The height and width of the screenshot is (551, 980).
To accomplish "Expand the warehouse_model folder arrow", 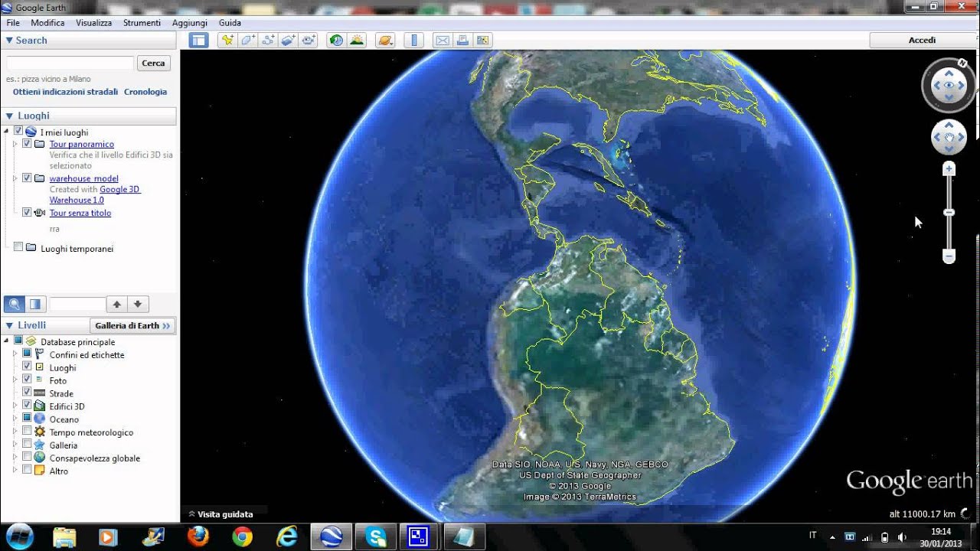I will click(15, 178).
